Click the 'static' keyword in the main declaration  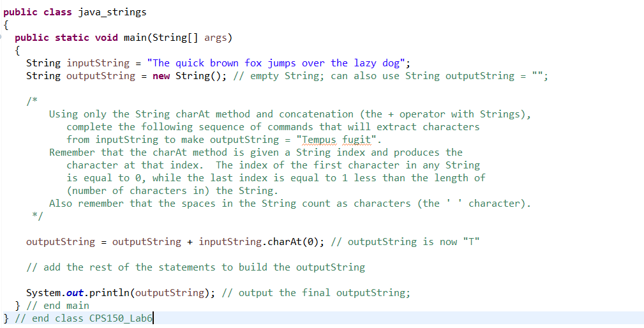pos(72,38)
